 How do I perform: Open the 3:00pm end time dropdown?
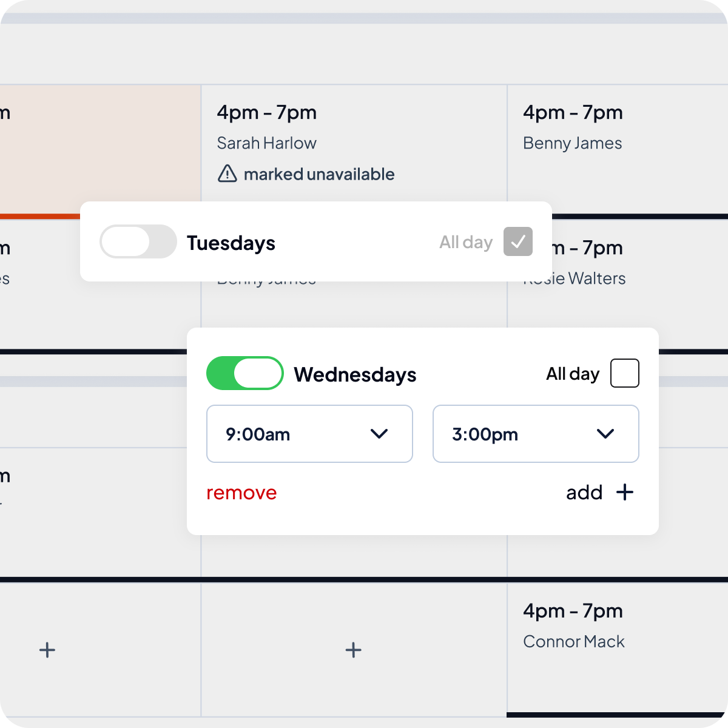pyautogui.click(x=536, y=434)
